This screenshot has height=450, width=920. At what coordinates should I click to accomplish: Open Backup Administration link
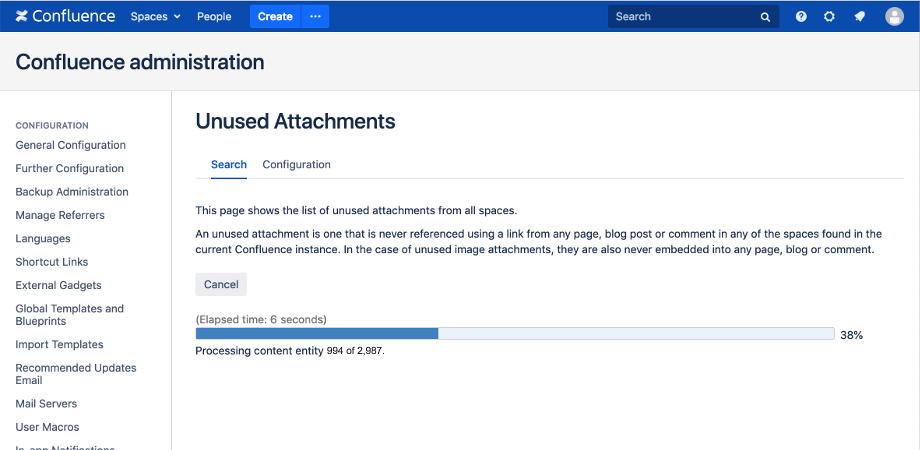pyautogui.click(x=72, y=192)
